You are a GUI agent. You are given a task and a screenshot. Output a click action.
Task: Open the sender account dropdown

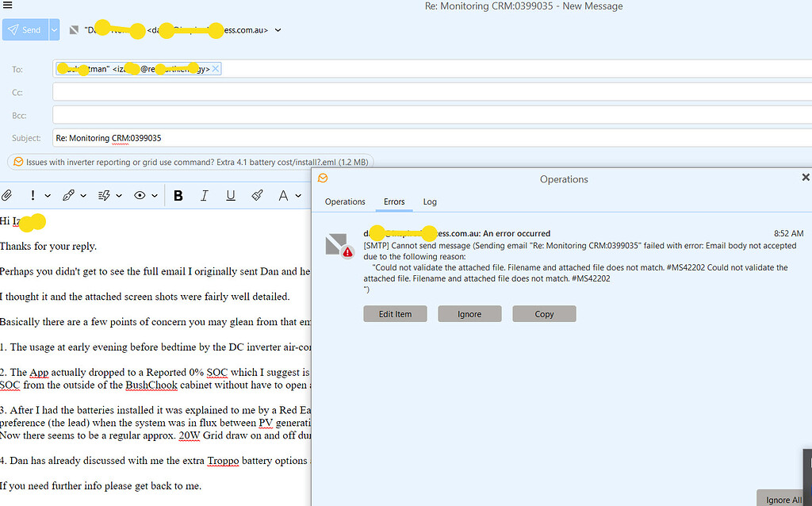(x=278, y=30)
